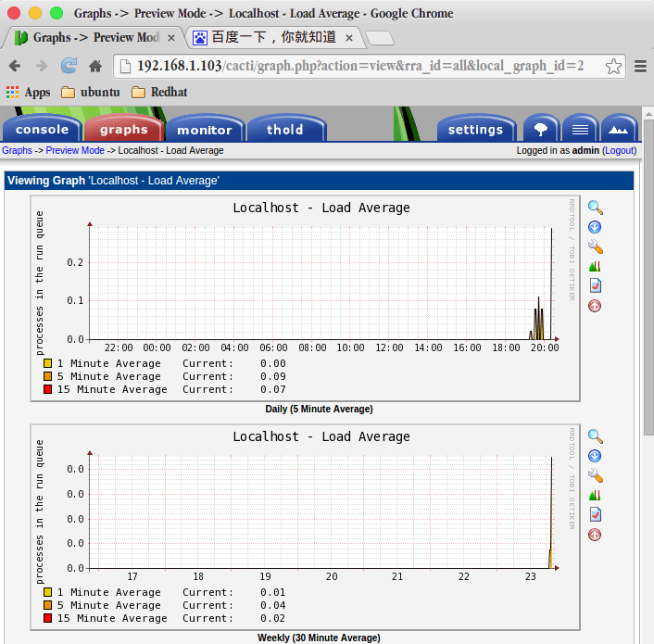654x644 pixels.
Task: Close the Graphs Preview Mode browser tab
Action: [x=171, y=38]
